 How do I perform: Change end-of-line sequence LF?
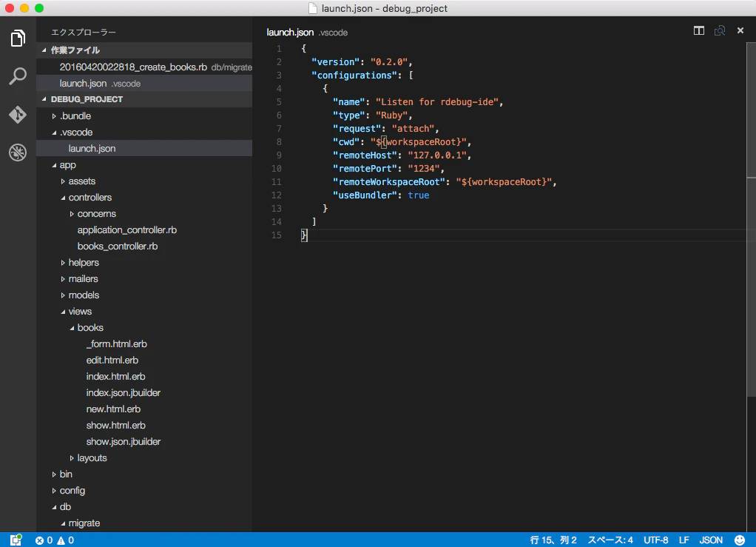pyautogui.click(x=684, y=540)
